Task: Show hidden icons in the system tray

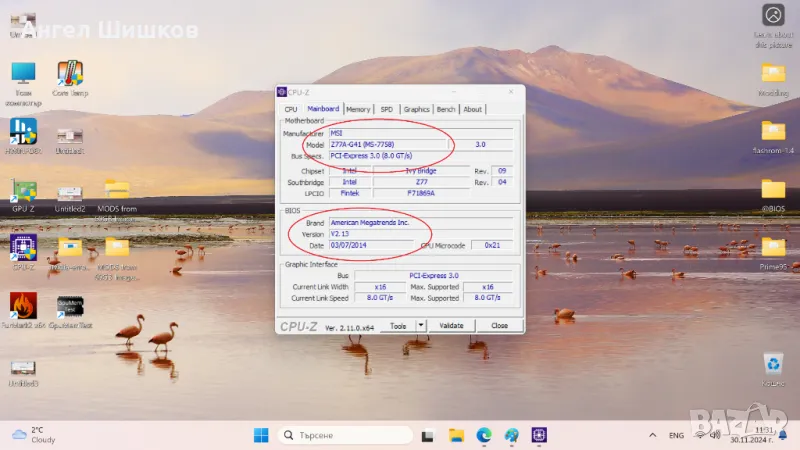Action: coord(654,435)
